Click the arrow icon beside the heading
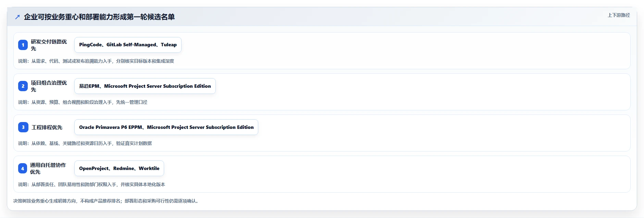 (17, 17)
